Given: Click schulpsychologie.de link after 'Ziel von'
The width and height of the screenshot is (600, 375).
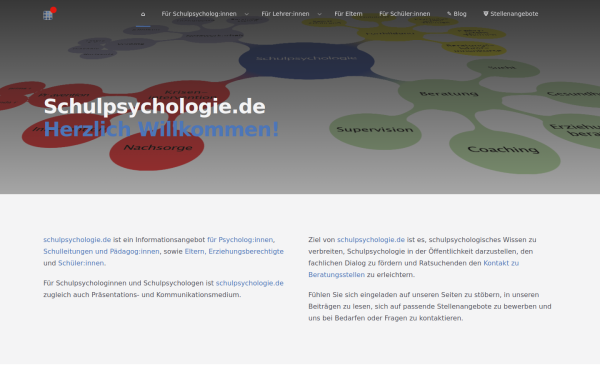Looking at the screenshot, I should (371, 240).
